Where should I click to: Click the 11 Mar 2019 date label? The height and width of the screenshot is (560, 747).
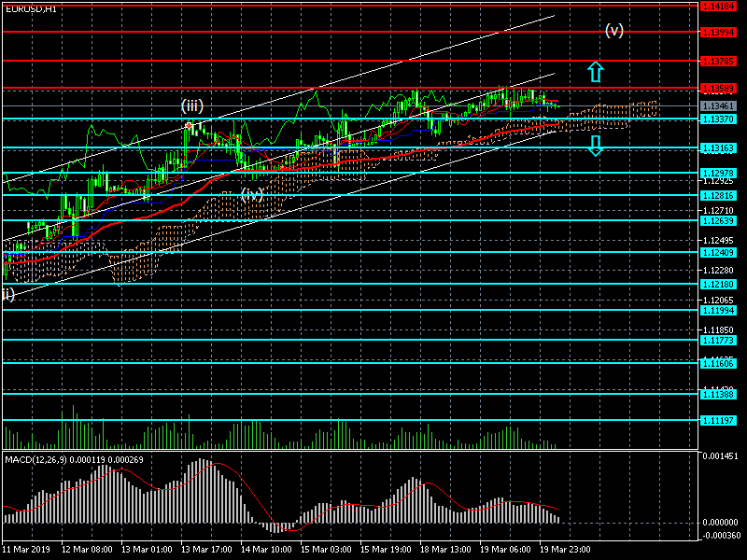(26, 550)
